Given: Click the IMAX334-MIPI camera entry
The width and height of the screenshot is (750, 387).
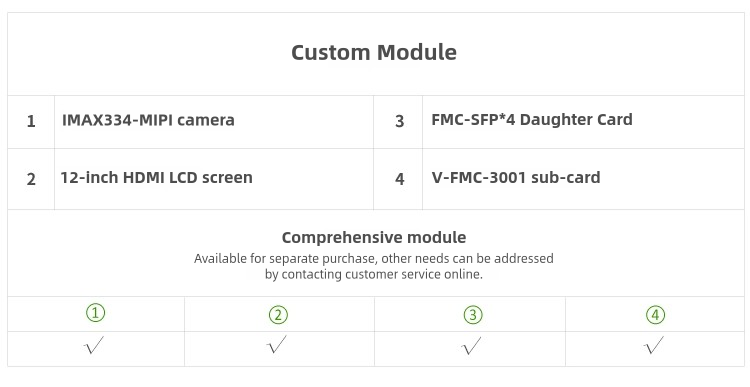Looking at the screenshot, I should [148, 120].
